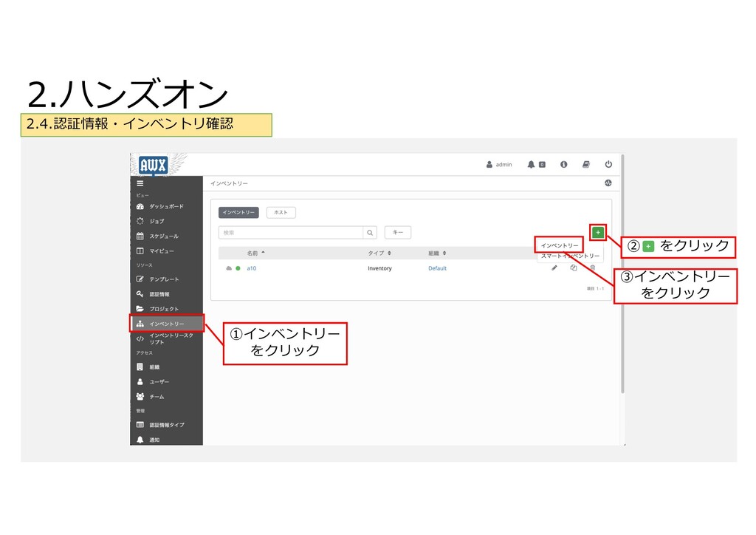This screenshot has height=535, width=756.
Task: Click the キー button
Action: click(x=398, y=233)
